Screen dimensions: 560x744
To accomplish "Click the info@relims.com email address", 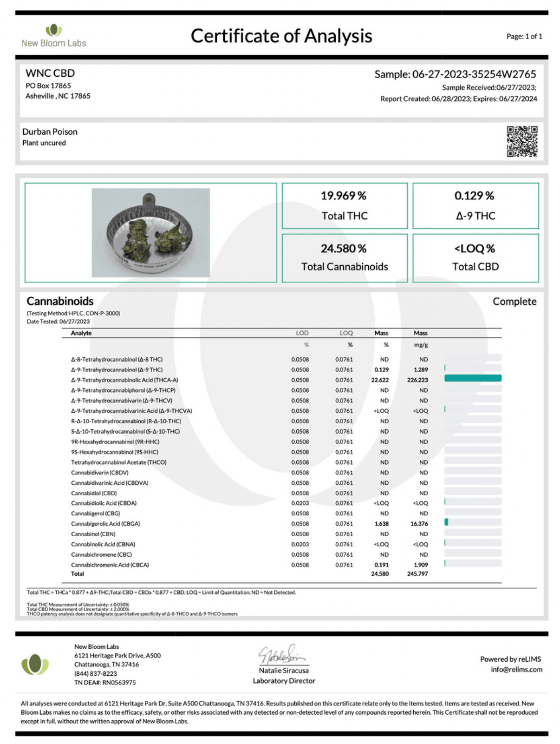I will [516, 669].
